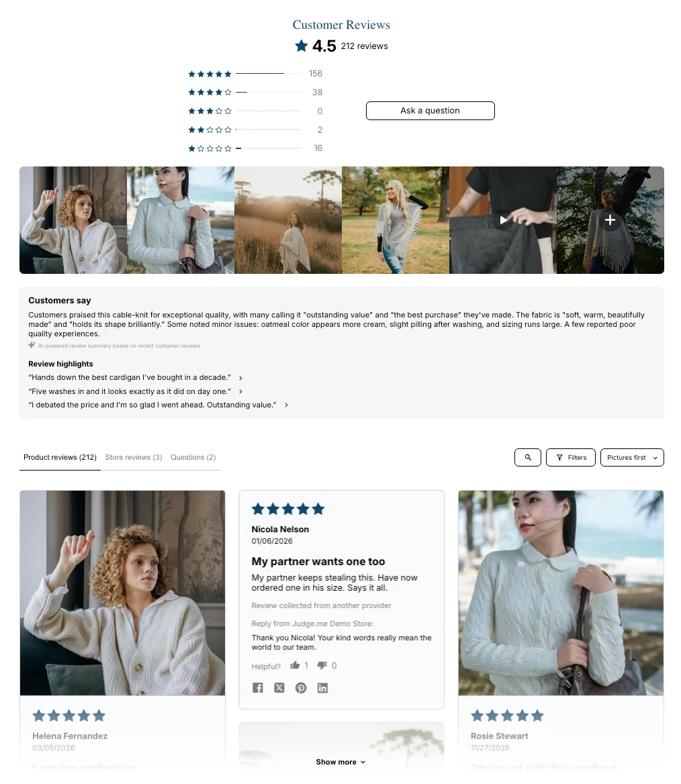Screen dimensions: 681x784
Task: Open the "debated the price" highlight chevron
Action: coord(286,405)
